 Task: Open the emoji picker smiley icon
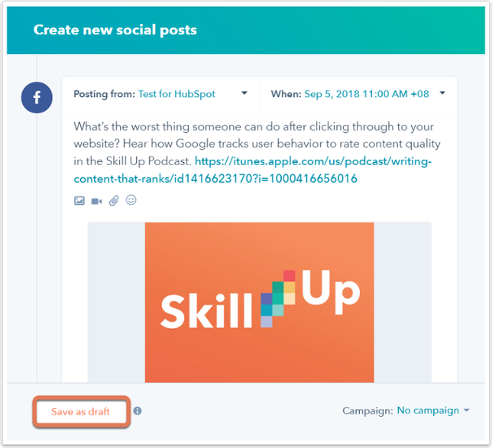tap(131, 201)
